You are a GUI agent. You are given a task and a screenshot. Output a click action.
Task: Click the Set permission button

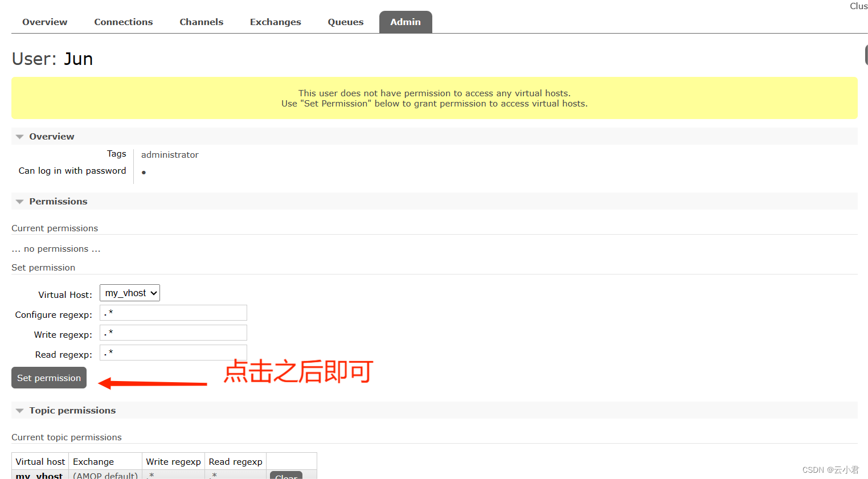pos(49,378)
